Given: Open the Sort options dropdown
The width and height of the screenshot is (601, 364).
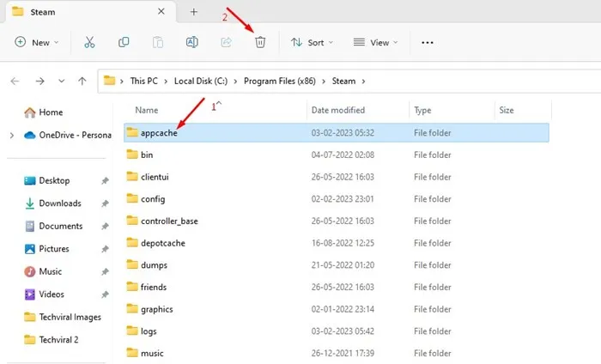Looking at the screenshot, I should point(312,42).
